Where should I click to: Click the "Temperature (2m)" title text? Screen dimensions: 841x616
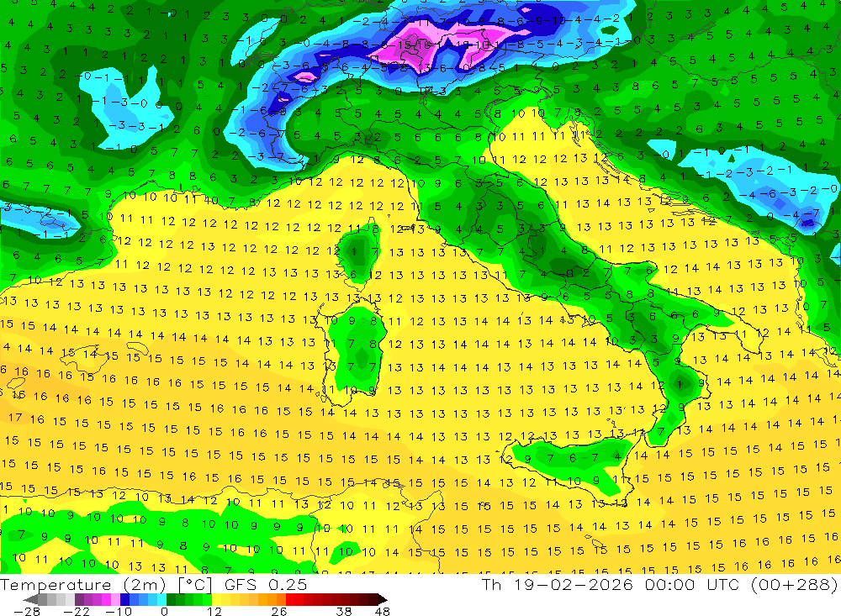point(83,585)
